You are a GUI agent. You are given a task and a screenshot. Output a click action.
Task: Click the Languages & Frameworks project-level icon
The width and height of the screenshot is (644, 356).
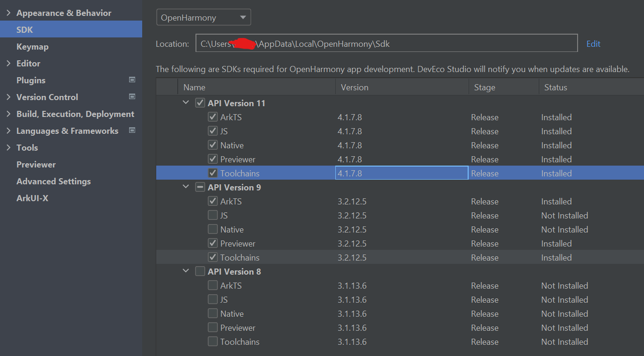click(132, 131)
